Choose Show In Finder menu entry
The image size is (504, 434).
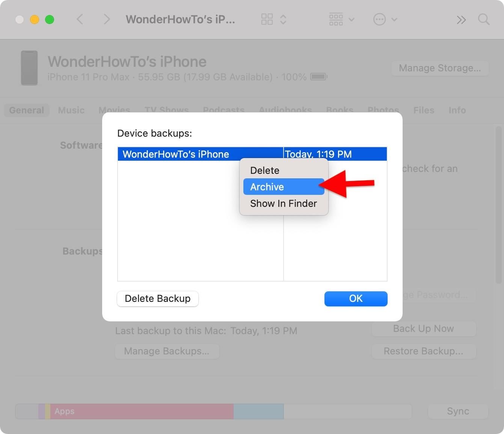coord(284,203)
